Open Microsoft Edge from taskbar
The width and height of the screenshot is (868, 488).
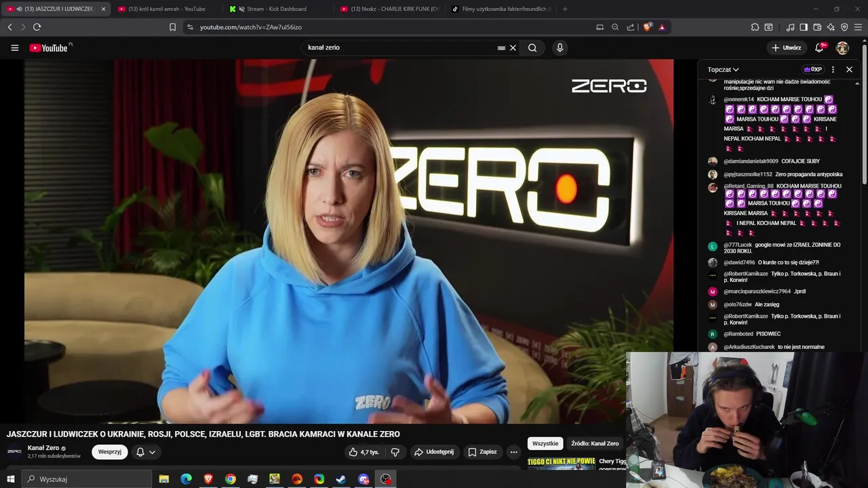click(x=186, y=479)
